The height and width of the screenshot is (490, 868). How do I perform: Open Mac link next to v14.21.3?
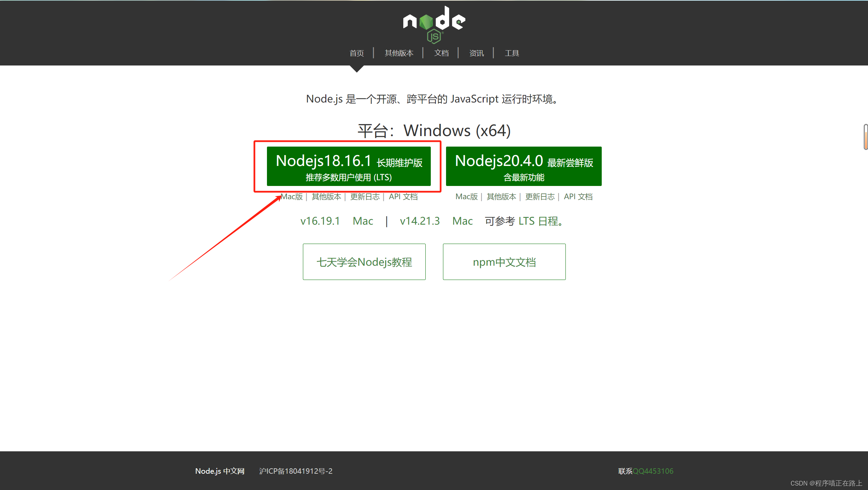coord(462,221)
